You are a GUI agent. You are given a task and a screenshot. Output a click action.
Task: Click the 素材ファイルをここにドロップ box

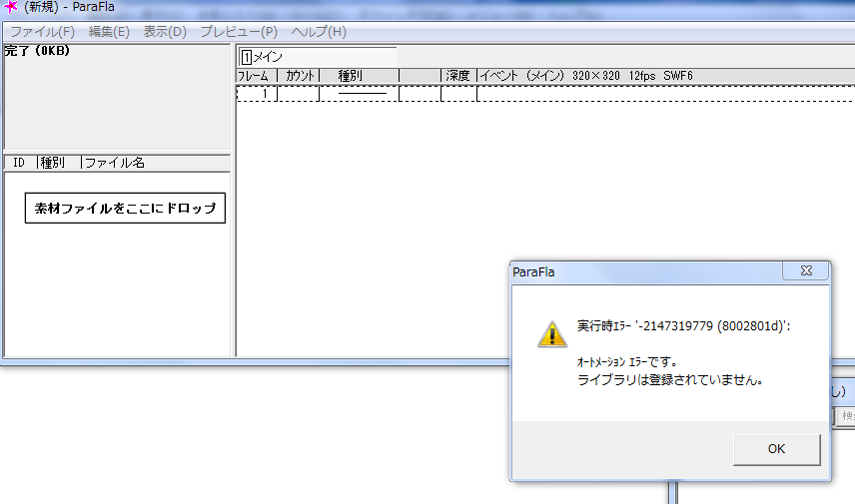pos(125,208)
